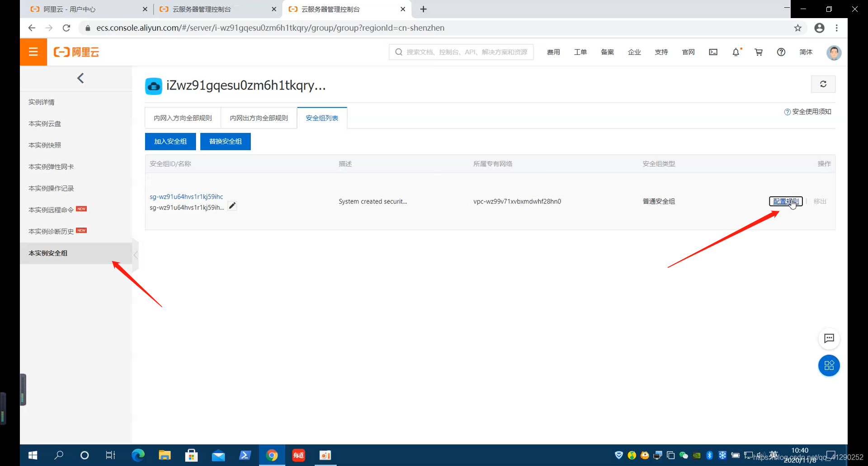868x466 pixels.
Task: Click the 配置规则 link in the table row
Action: (x=785, y=201)
